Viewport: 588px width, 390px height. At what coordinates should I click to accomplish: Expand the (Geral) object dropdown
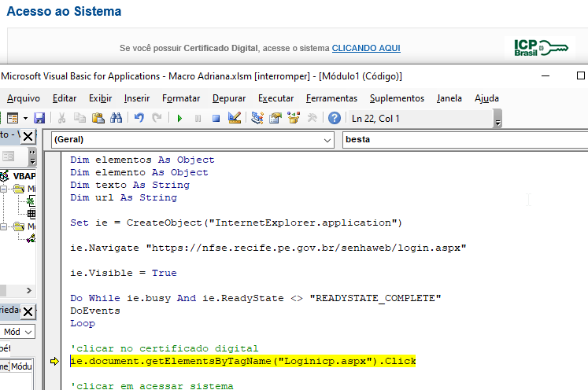tap(327, 140)
